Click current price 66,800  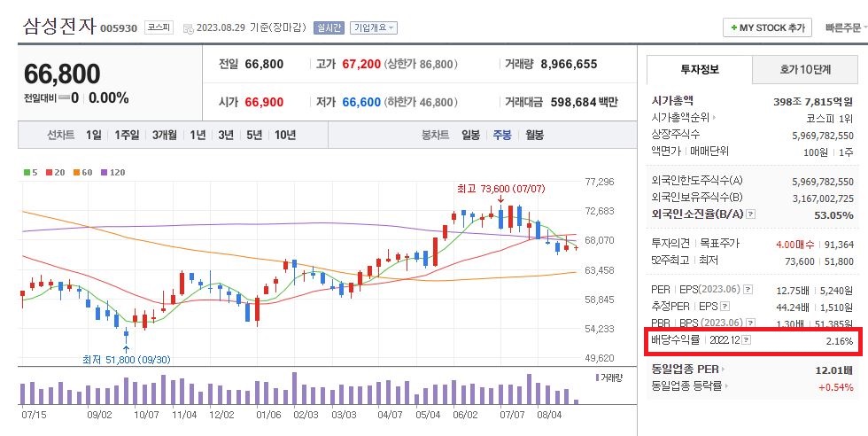[62, 74]
